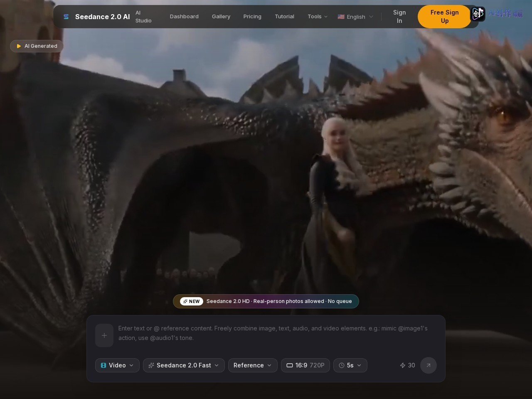Open the Video type dropdown
Image resolution: width=532 pixels, height=399 pixels.
(117, 365)
